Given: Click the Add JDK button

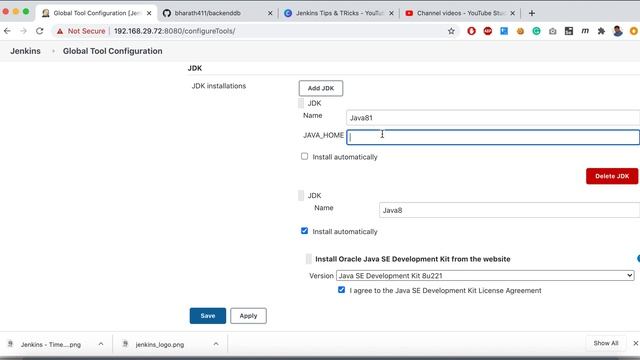Looking at the screenshot, I should (x=321, y=88).
